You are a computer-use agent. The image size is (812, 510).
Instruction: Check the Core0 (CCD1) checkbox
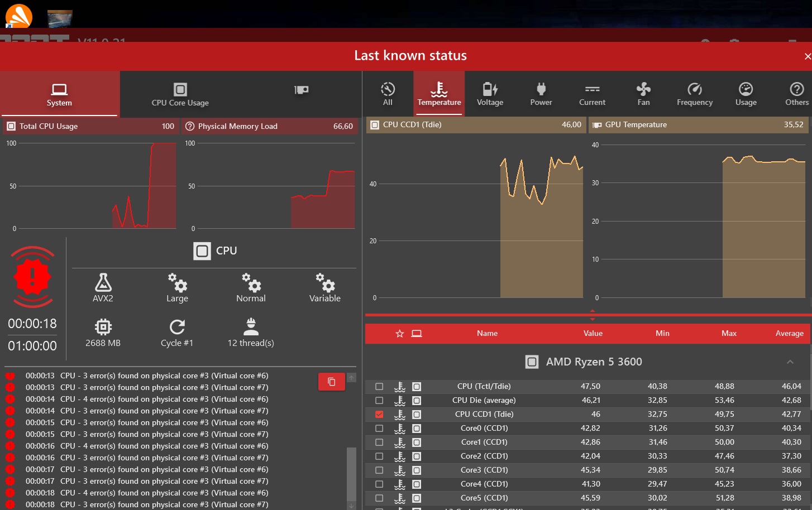(379, 429)
